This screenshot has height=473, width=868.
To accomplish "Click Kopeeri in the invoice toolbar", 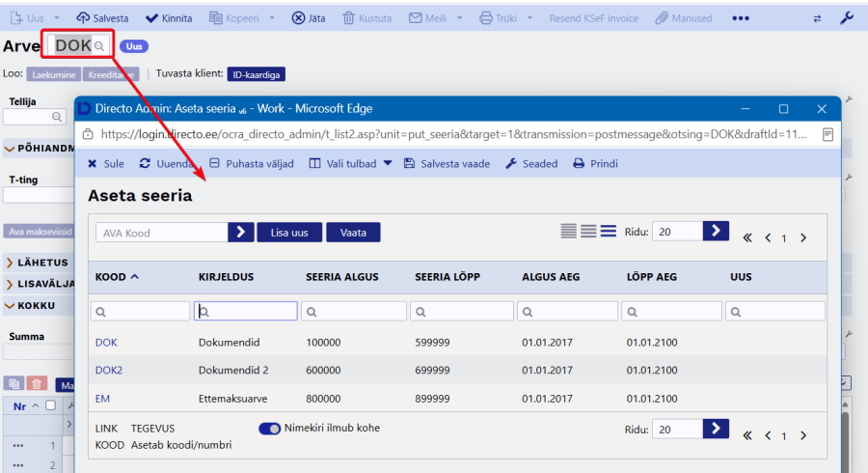I will pyautogui.click(x=234, y=18).
